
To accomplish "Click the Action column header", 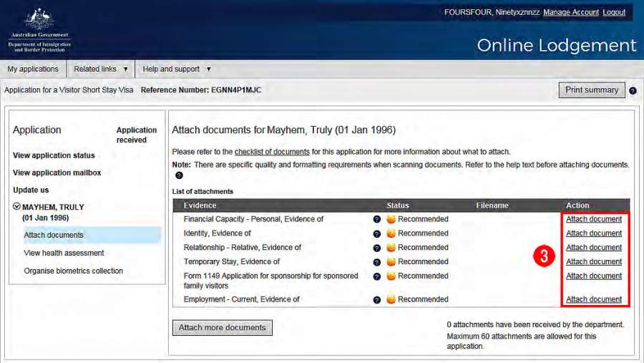I will [x=577, y=205].
